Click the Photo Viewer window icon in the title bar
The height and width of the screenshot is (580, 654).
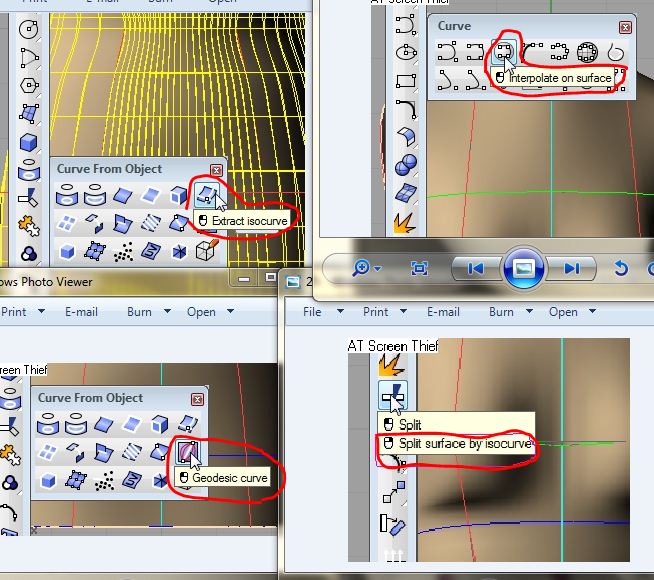(293, 282)
